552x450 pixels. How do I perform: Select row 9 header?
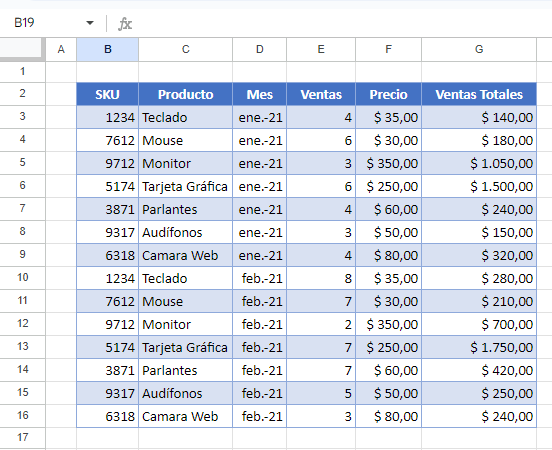(x=23, y=255)
